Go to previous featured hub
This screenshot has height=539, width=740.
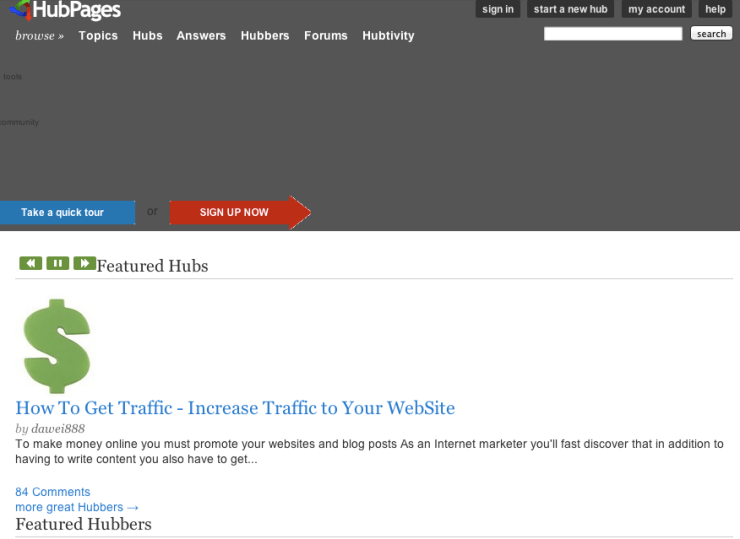(x=30, y=264)
